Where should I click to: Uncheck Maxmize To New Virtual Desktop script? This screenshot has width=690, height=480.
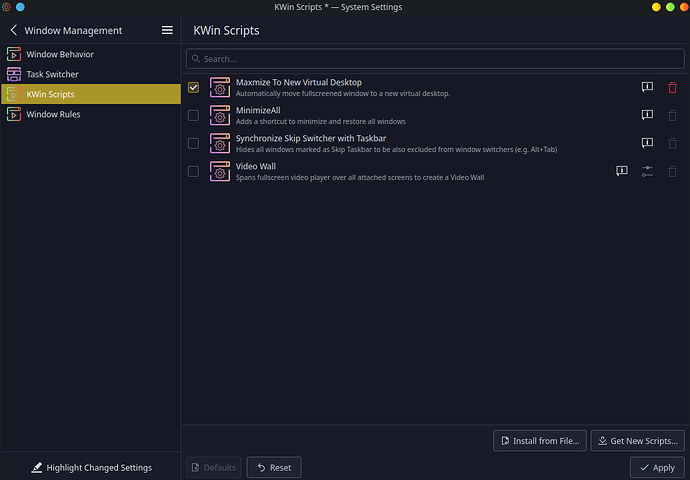(x=193, y=88)
